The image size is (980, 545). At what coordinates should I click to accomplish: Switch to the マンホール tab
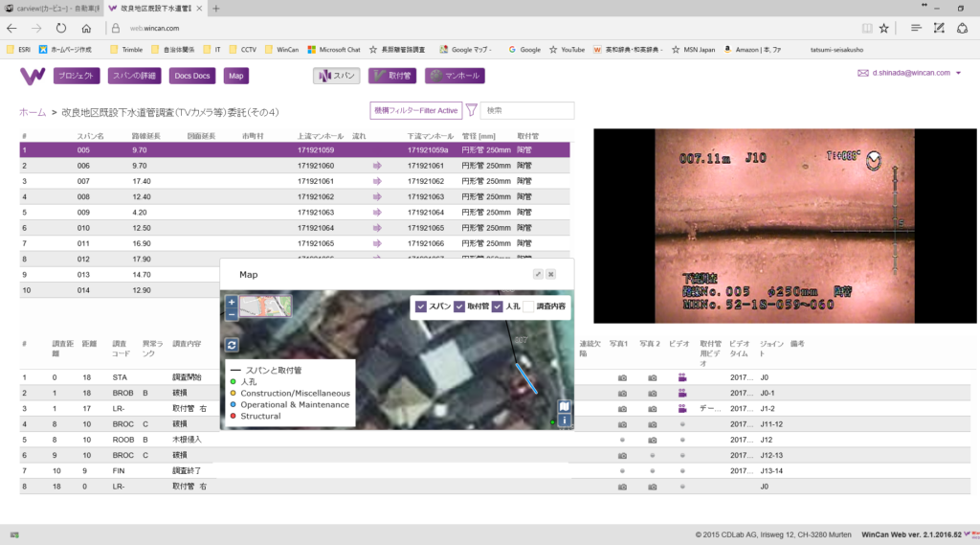(455, 76)
